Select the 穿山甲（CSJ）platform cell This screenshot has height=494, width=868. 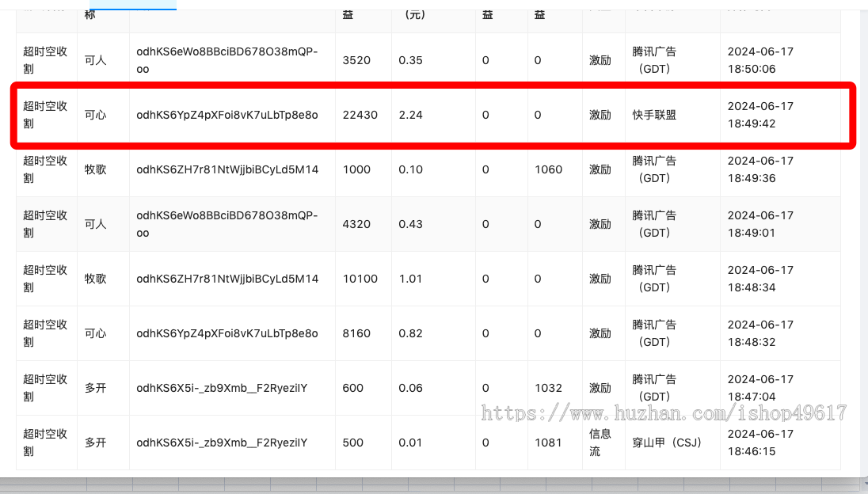tap(667, 443)
